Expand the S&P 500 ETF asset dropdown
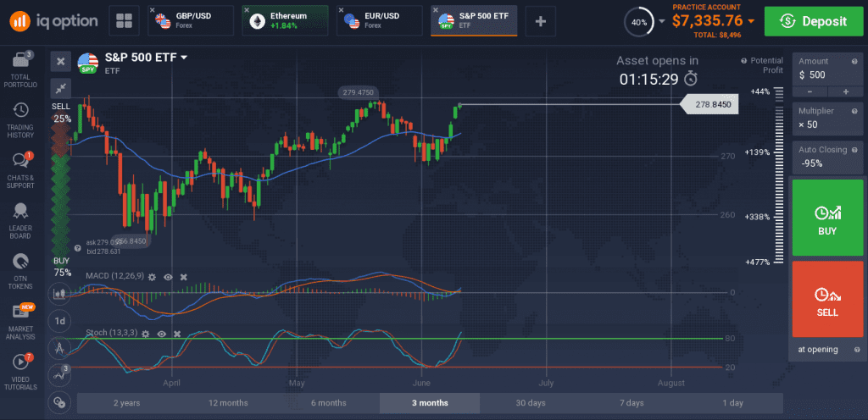 tap(184, 58)
